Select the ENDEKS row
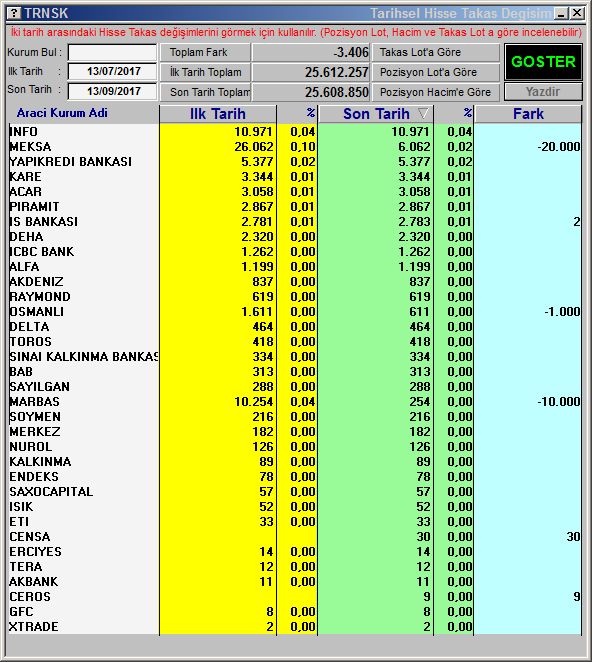 click(295, 477)
